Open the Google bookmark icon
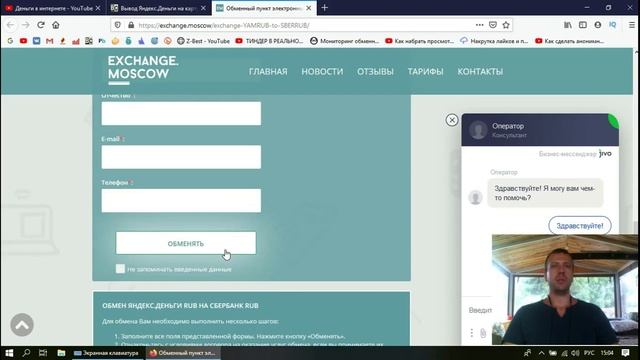640x360 pixels. (10, 41)
